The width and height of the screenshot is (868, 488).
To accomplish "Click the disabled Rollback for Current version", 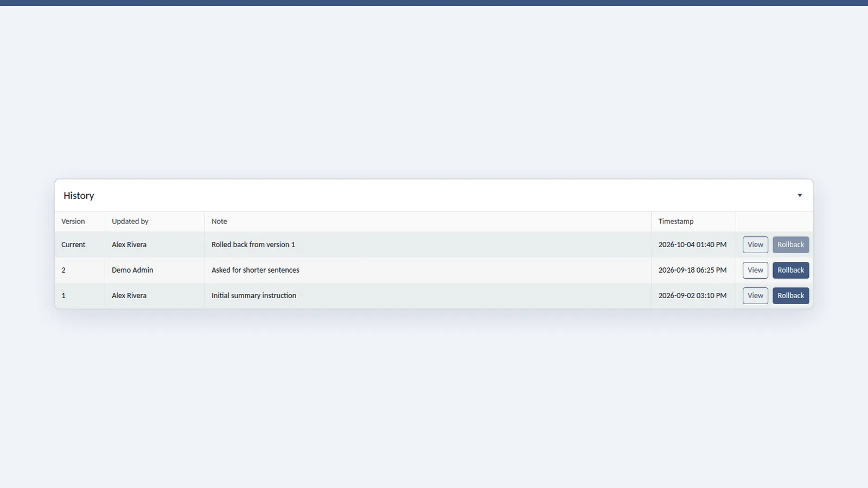I will coord(790,245).
